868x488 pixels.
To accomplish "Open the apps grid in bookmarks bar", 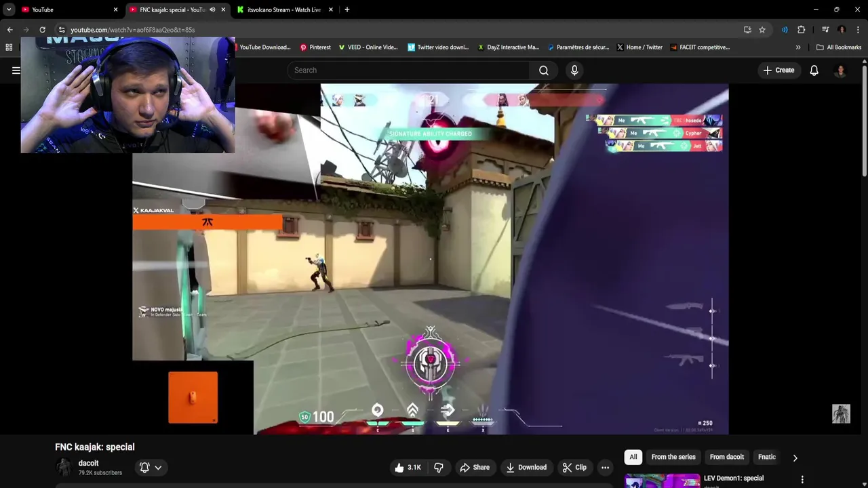I will click(x=9, y=47).
